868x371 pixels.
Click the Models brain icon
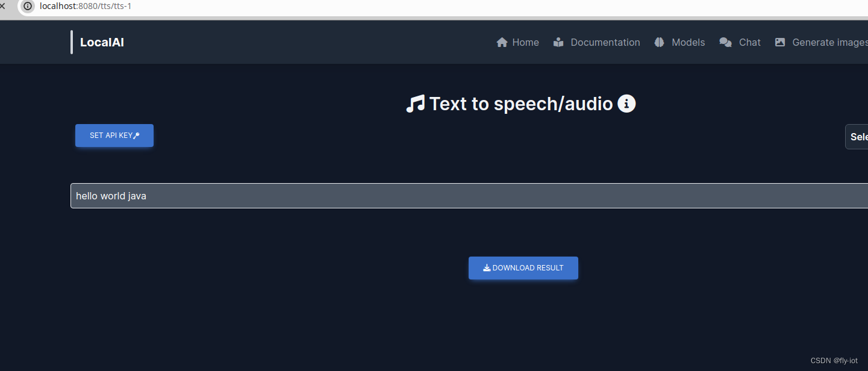[659, 42]
